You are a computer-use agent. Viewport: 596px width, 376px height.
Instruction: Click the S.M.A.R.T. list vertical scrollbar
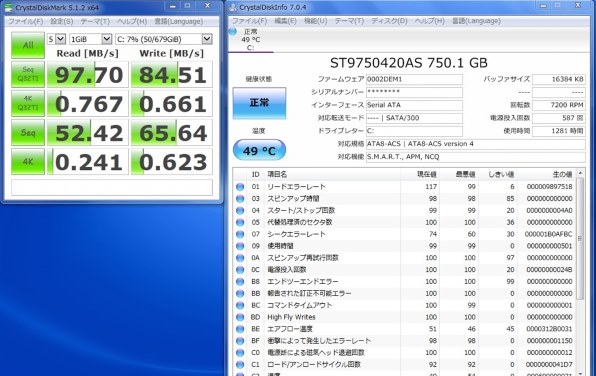coord(580,239)
